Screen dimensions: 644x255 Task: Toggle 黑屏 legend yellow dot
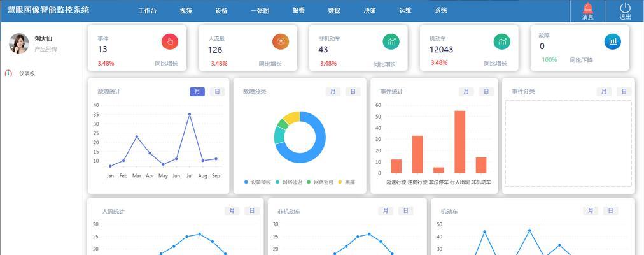click(340, 182)
